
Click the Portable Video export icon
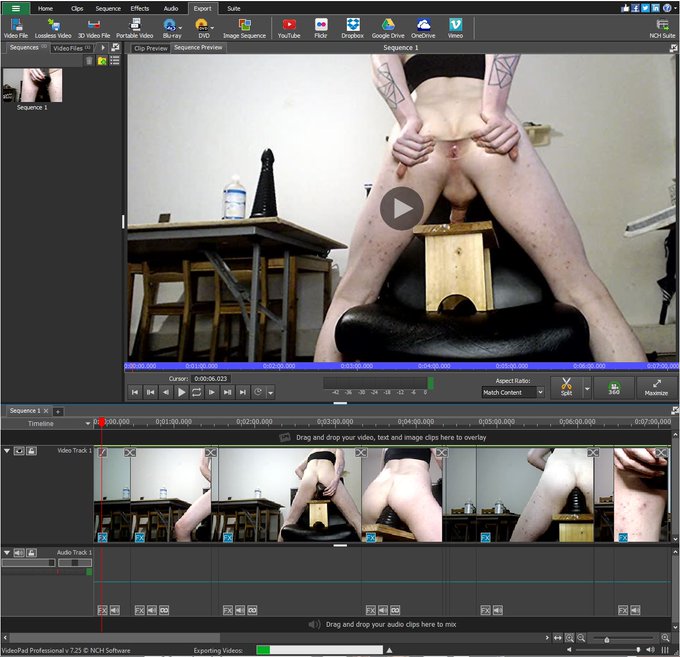(134, 29)
